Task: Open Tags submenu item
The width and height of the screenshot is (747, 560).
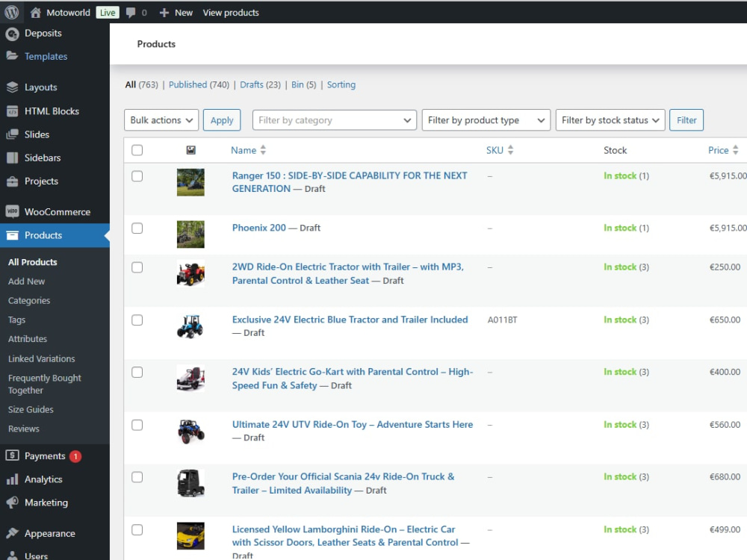Action: (x=16, y=320)
